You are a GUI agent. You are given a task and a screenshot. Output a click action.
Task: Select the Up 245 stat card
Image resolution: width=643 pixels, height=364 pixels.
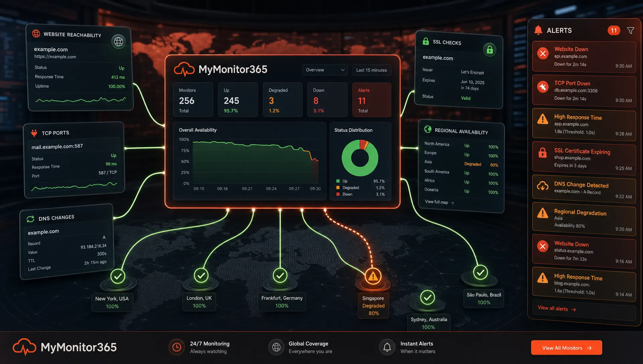click(x=238, y=100)
